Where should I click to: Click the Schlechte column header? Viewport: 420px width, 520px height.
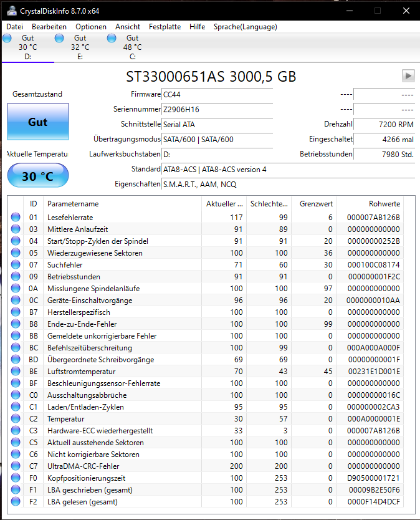(x=269, y=204)
